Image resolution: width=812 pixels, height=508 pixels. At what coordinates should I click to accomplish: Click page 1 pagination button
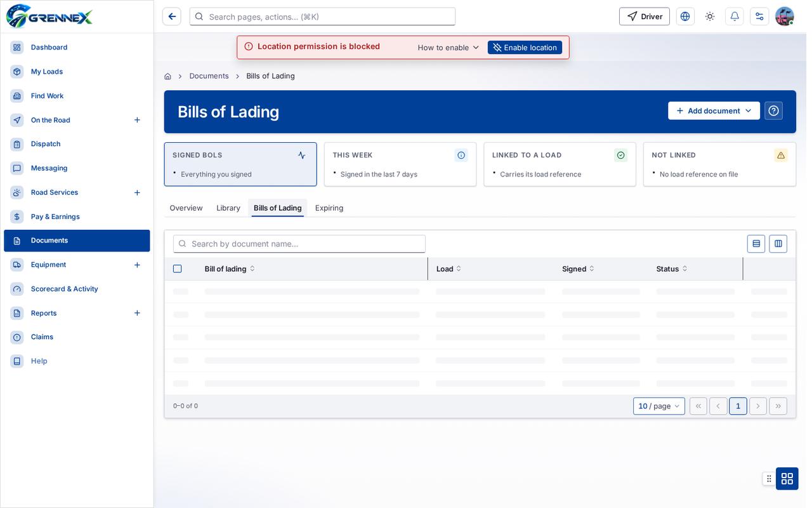tap(738, 406)
